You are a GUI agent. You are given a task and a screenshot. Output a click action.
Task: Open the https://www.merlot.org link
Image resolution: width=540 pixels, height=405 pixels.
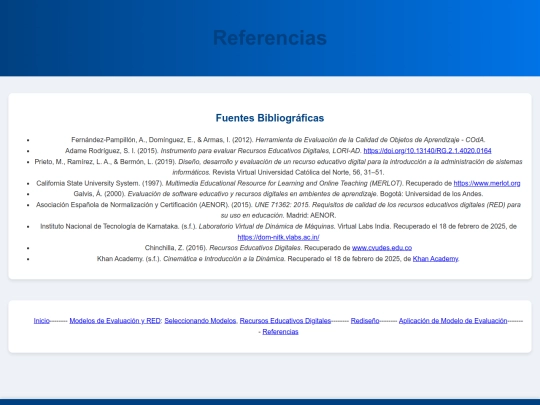[x=487, y=183]
